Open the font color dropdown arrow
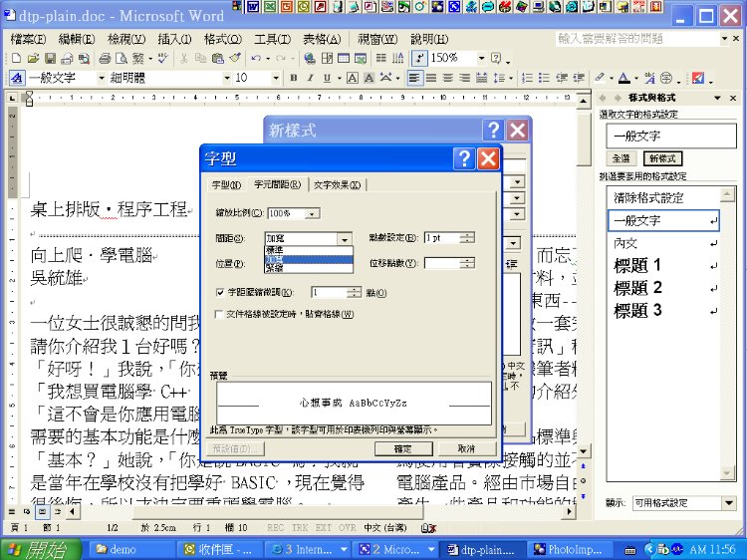The height and width of the screenshot is (560, 747). 635,78
